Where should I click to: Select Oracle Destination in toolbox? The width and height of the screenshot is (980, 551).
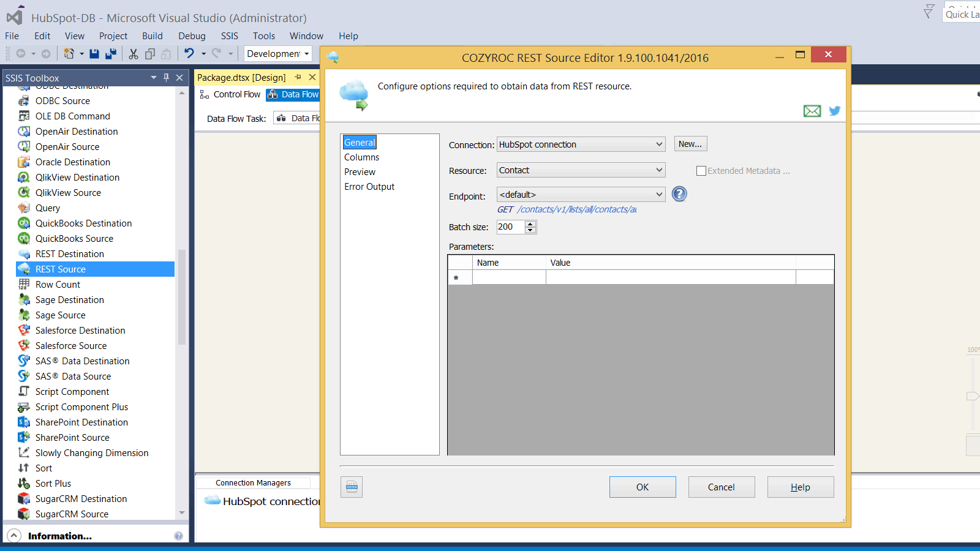pos(73,162)
